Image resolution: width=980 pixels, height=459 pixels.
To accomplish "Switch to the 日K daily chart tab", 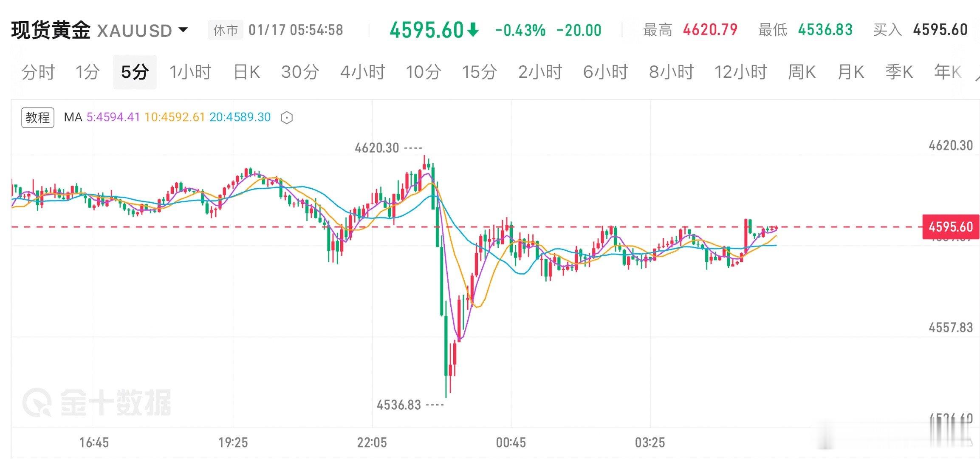I will pyautogui.click(x=246, y=72).
